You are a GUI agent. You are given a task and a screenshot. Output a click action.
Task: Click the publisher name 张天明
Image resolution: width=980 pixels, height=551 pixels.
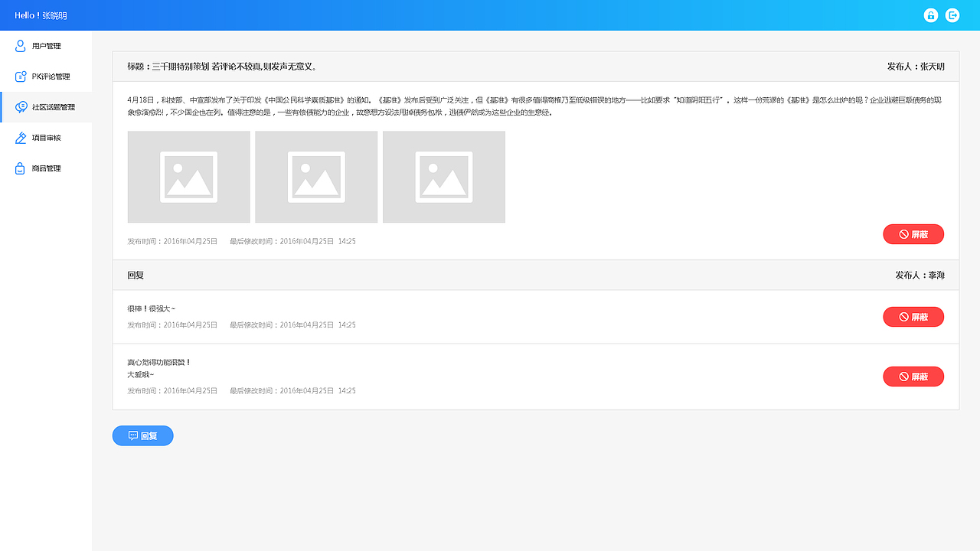[933, 67]
